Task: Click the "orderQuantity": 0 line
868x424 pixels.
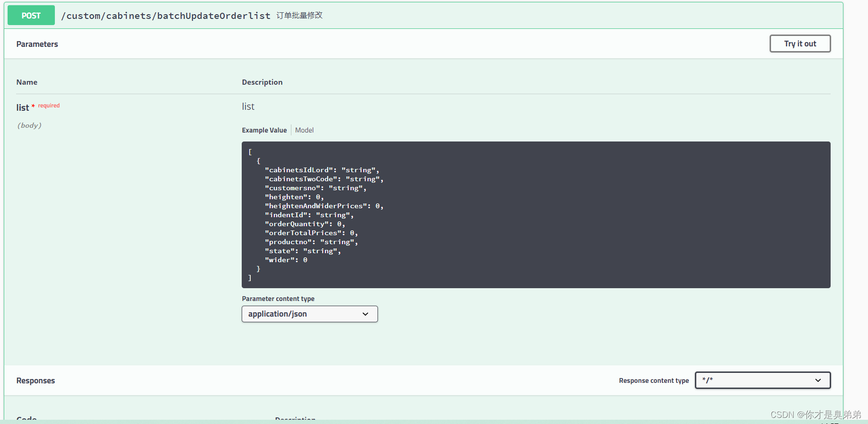Action: [x=305, y=224]
